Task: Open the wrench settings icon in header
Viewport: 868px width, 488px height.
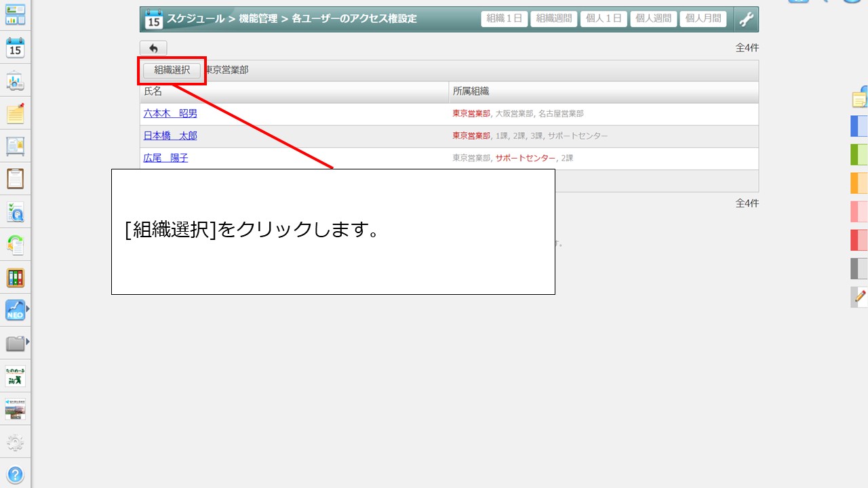Action: point(746,19)
